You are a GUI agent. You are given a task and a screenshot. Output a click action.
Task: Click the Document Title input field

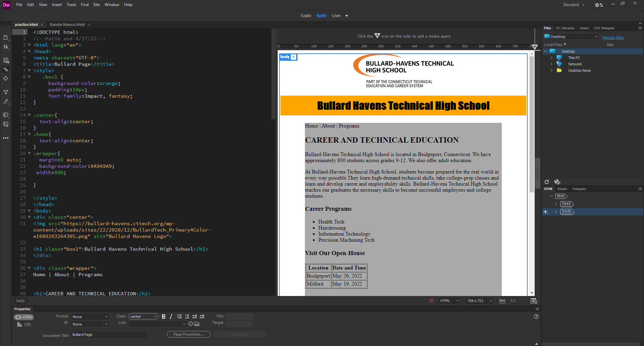109,335
